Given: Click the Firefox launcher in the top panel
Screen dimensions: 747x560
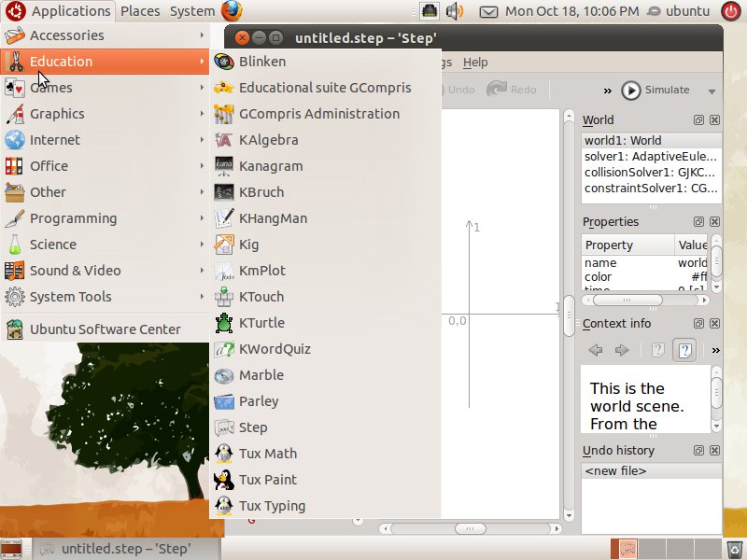Looking at the screenshot, I should (232, 11).
